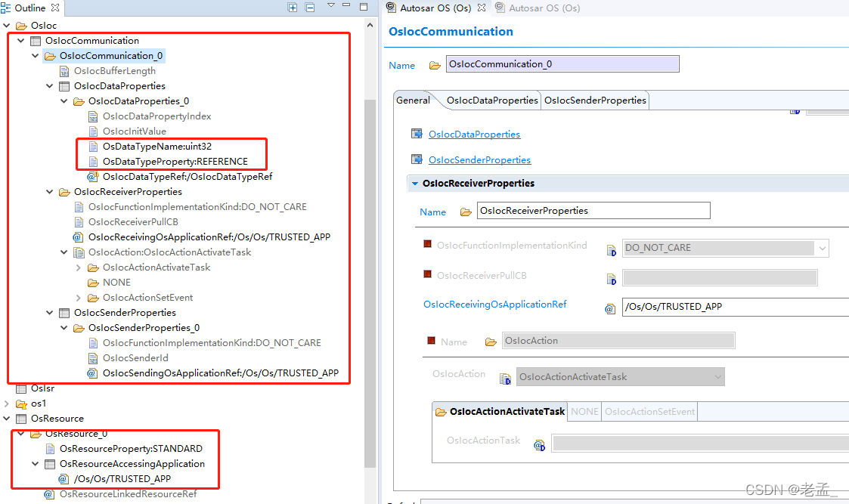Click the NONE folder icon in tree
This screenshot has height=504, width=849.
coord(93,283)
